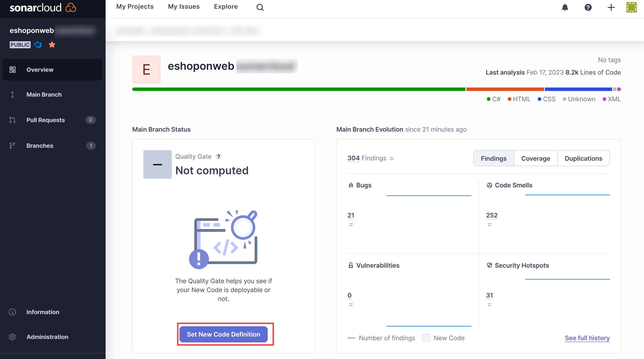Click the Administration gear icon
Screen dimensions: 644x359
[12, 337]
